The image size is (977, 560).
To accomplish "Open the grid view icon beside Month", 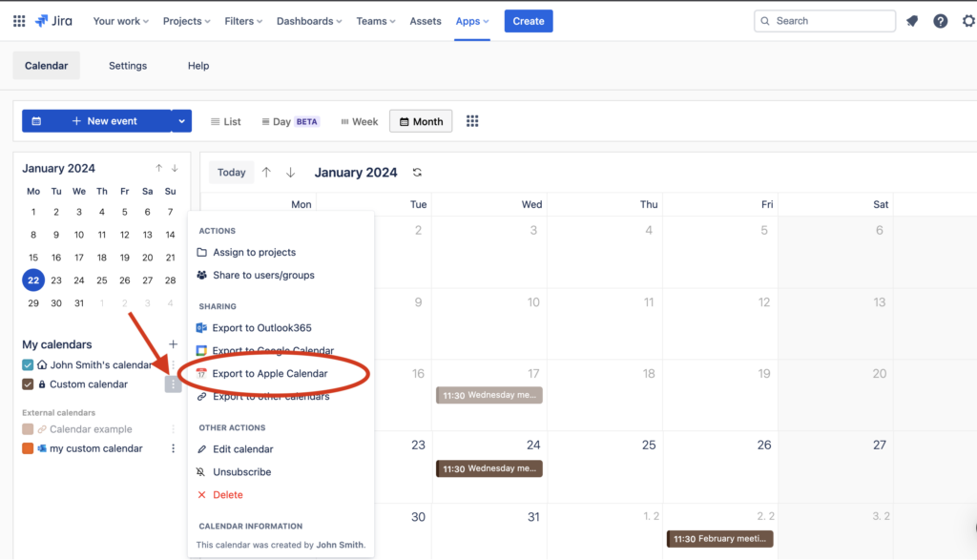I will point(472,121).
